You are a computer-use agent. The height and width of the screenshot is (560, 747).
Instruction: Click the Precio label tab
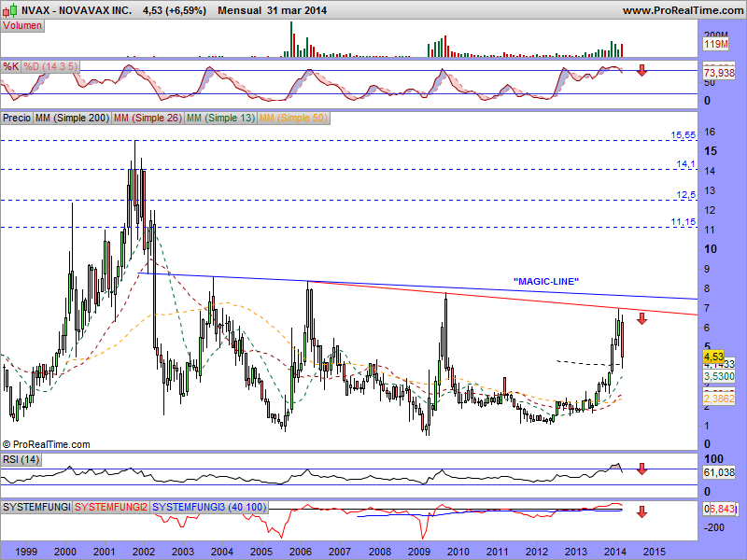click(17, 119)
